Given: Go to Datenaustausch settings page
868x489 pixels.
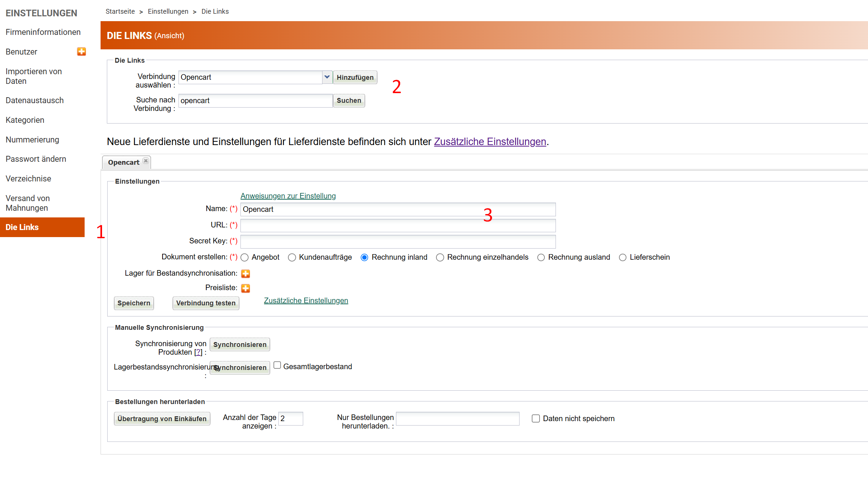Looking at the screenshot, I should pyautogui.click(x=35, y=101).
